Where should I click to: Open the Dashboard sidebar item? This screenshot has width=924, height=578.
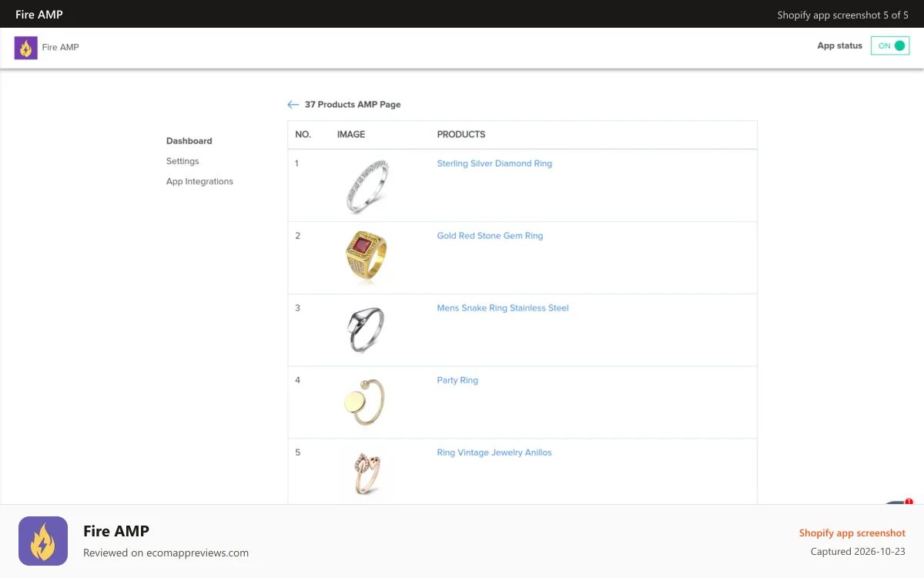(189, 141)
